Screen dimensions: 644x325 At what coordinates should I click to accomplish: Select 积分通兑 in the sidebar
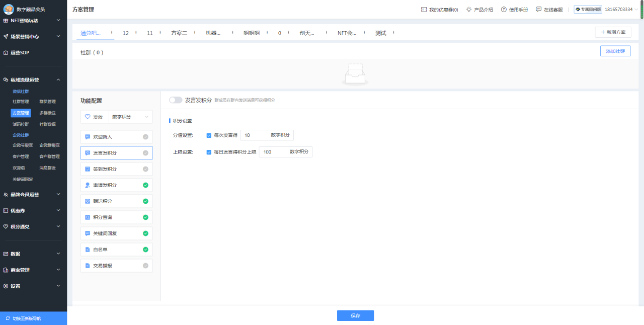point(20,226)
